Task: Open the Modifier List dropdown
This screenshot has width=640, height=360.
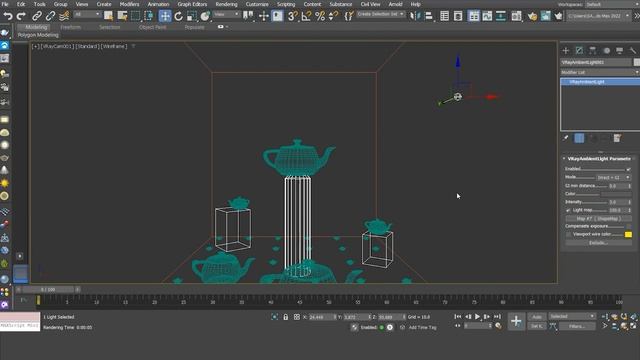Action: pos(600,72)
